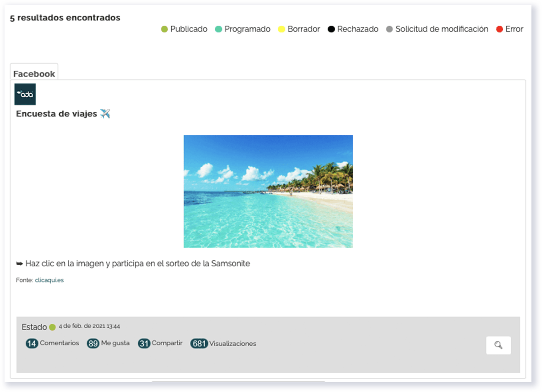The height and width of the screenshot is (392, 542).
Task: Click the Encuesta de viajes title
Action: click(x=56, y=114)
